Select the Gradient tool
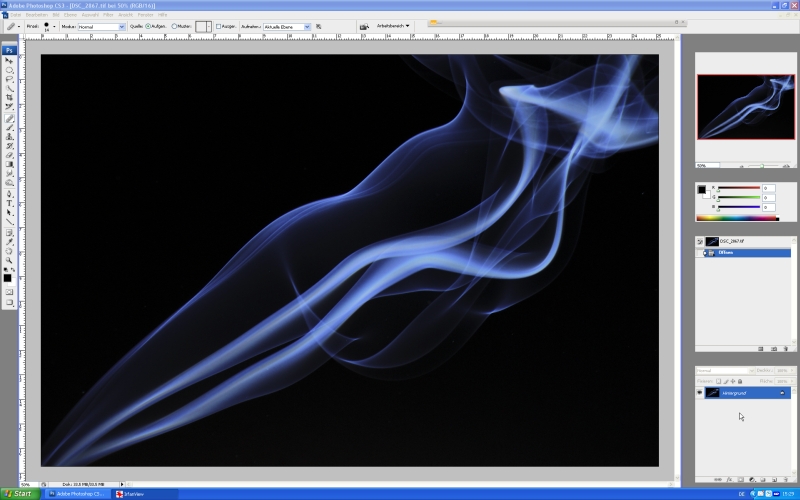 click(x=9, y=164)
